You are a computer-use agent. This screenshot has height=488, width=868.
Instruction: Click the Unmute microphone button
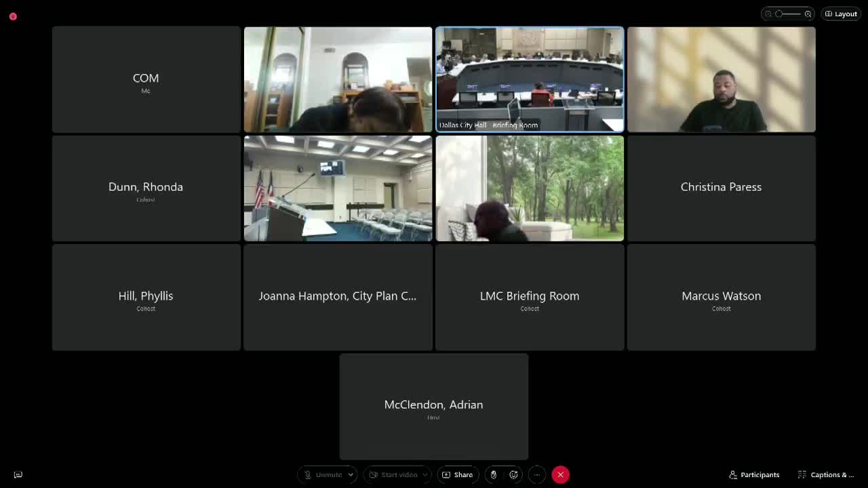pos(323,474)
